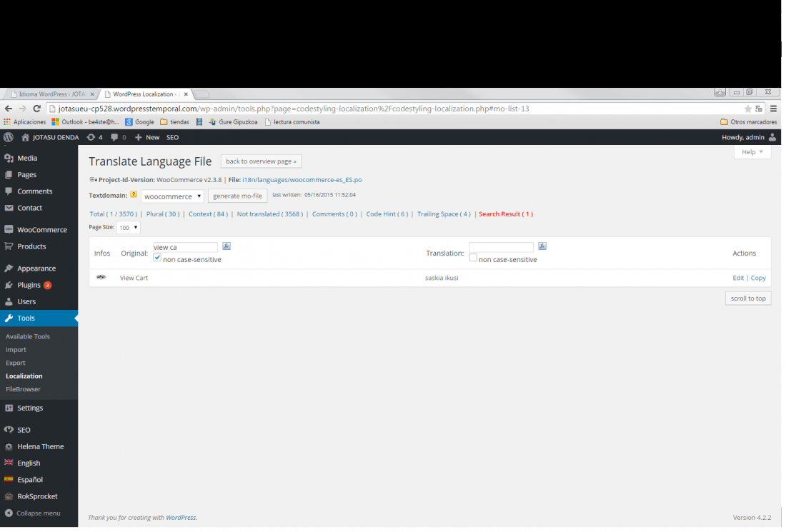Click the browser address bar
786x532 pixels.
tap(396, 109)
